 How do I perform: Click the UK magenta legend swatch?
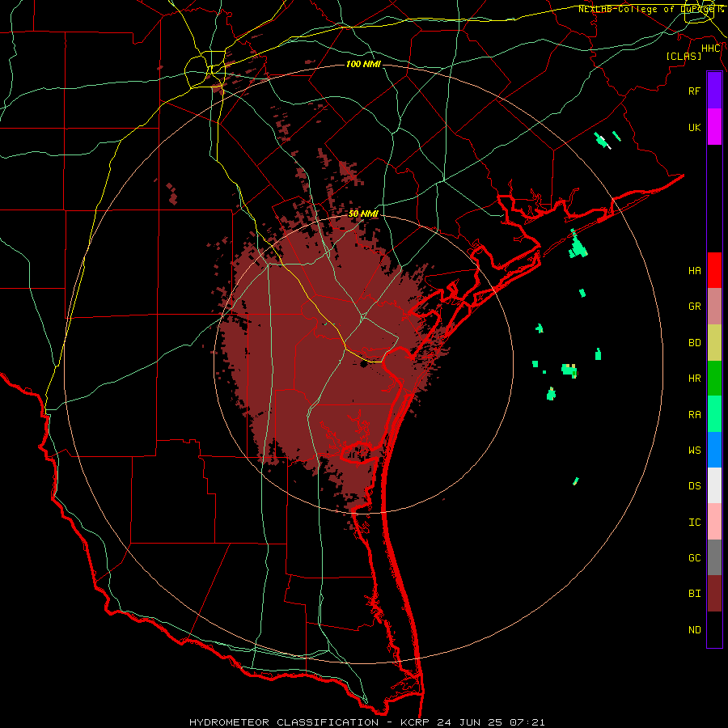click(714, 127)
